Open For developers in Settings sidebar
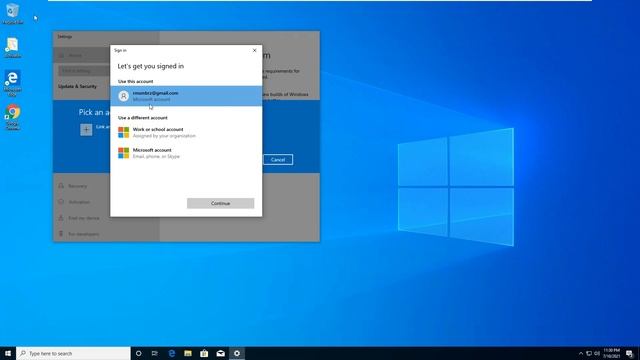The image size is (640, 360). point(84,234)
